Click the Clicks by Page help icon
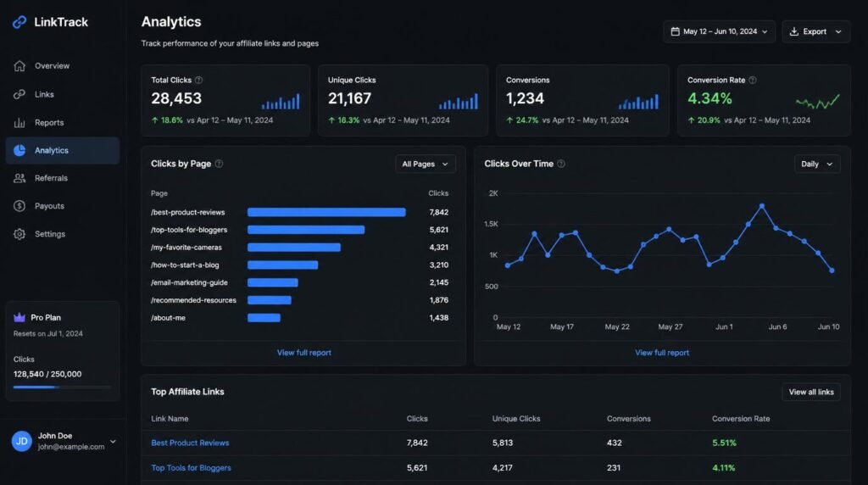 point(219,164)
